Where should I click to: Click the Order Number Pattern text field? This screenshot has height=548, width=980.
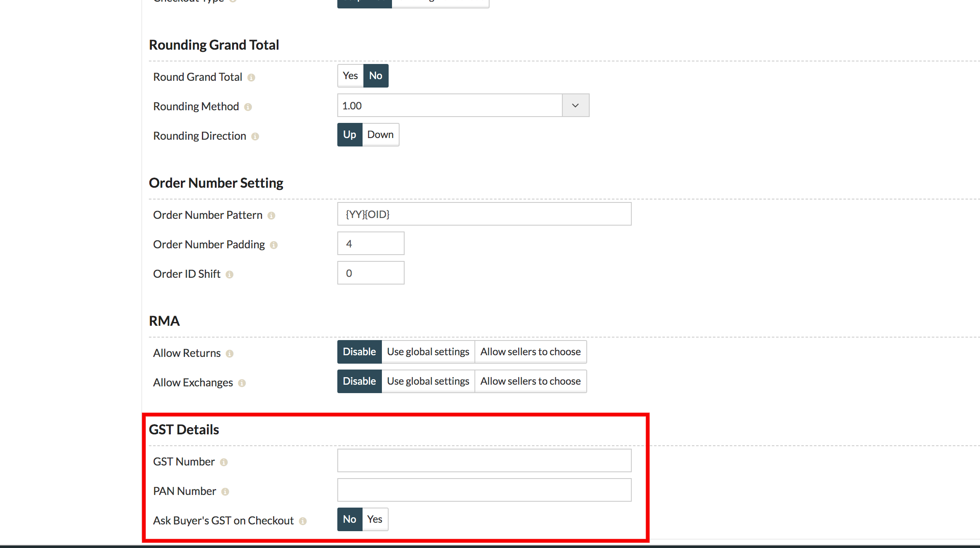point(484,214)
